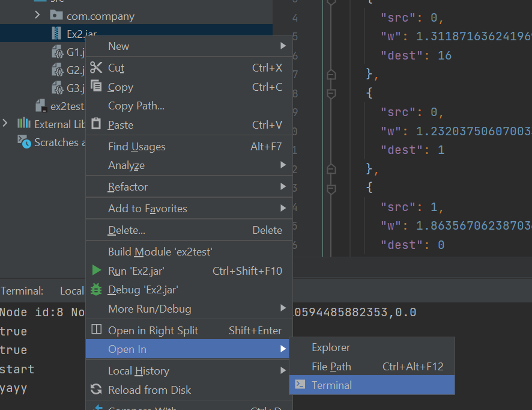Click the External Libraries icon in the sidebar
532x410 pixels.
coord(22,123)
